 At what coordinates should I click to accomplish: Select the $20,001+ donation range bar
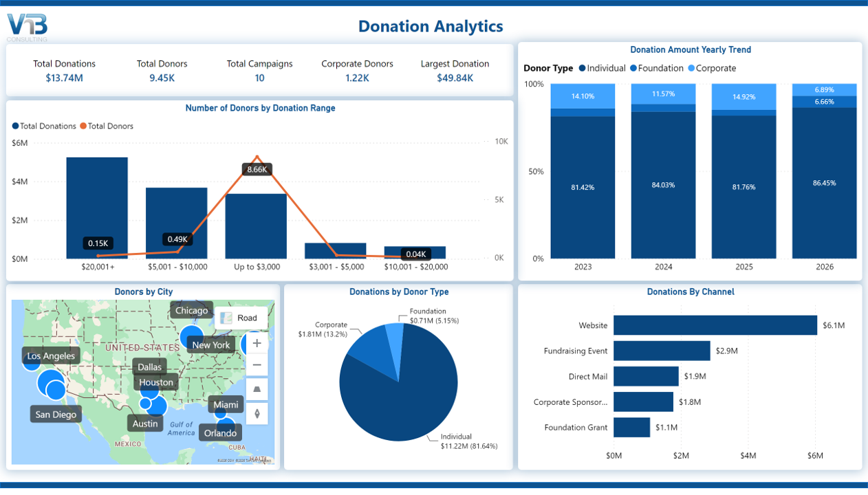pyautogui.click(x=97, y=208)
